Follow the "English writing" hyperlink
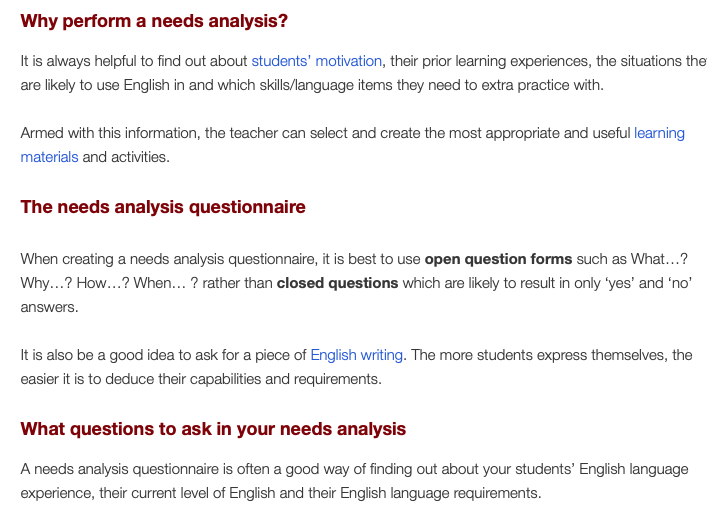The width and height of the screenshot is (707, 520). pyautogui.click(x=356, y=355)
